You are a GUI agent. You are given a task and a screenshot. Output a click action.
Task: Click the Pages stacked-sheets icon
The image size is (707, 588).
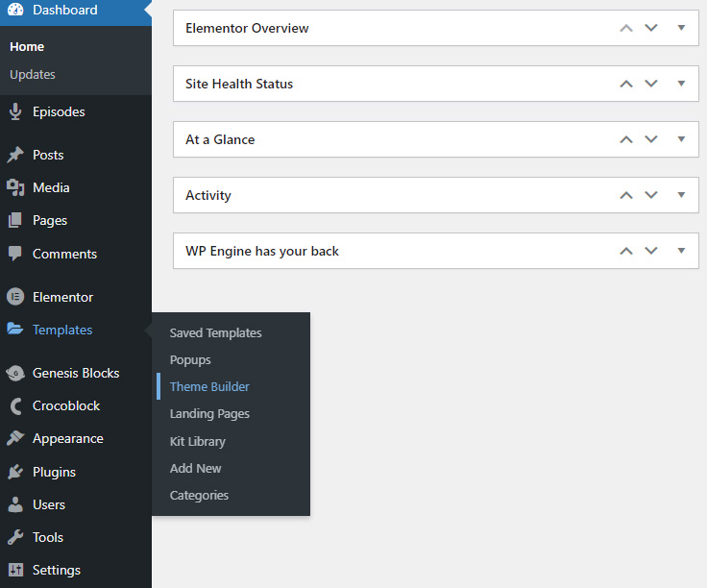(x=14, y=220)
